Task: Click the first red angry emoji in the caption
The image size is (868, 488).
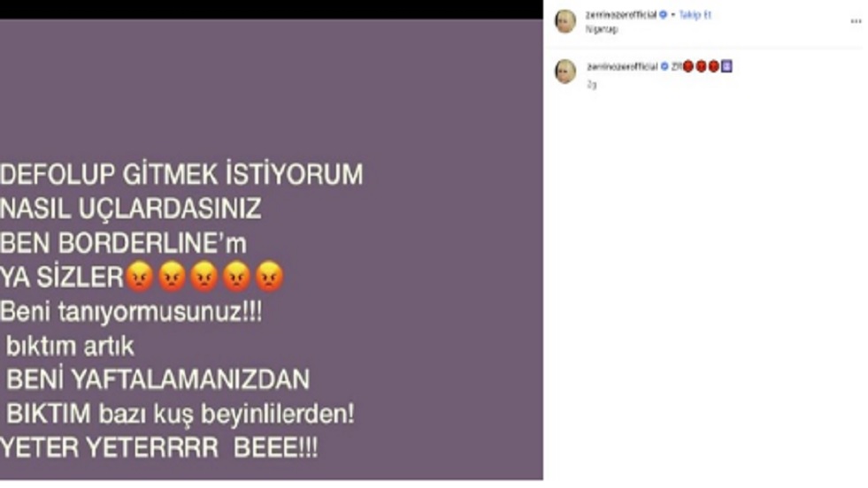Action: [x=688, y=66]
